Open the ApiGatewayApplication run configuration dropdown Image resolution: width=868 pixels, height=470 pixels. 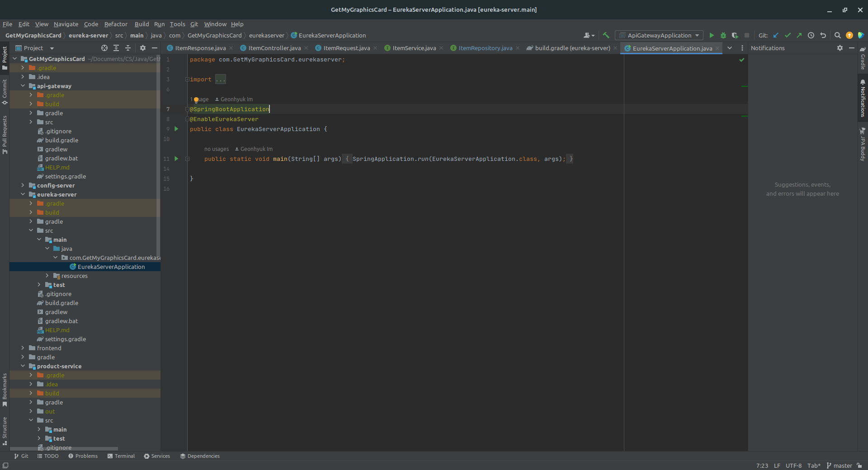[660, 35]
